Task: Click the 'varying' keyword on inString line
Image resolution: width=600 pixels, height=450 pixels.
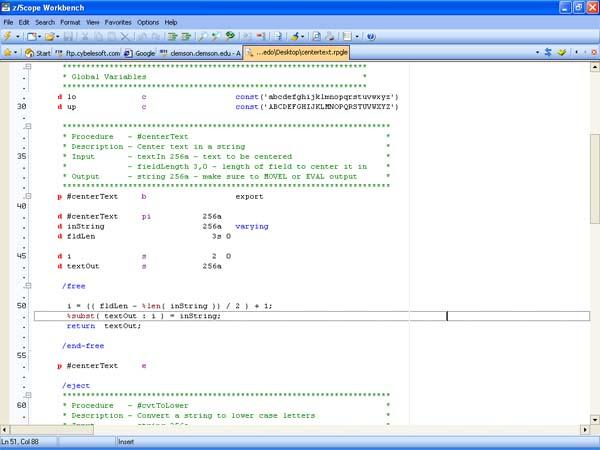Action: pos(252,227)
